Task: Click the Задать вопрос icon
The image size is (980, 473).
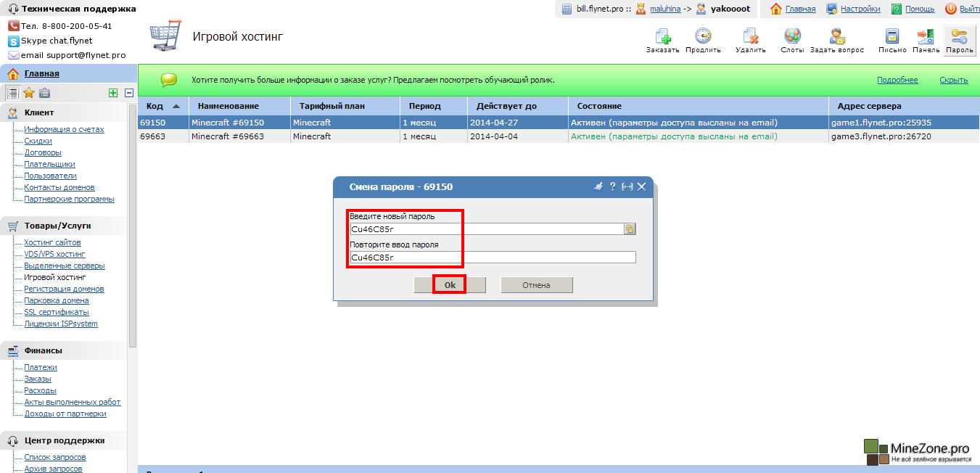Action: click(x=836, y=36)
